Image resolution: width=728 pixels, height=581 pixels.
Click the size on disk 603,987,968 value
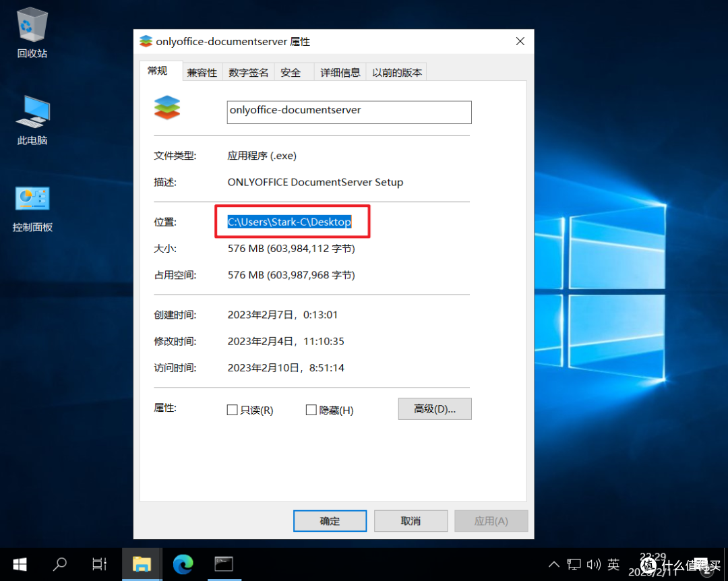coord(291,275)
